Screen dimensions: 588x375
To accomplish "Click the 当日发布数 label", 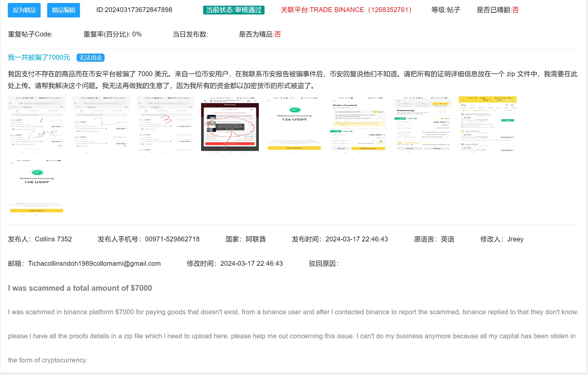I will tap(190, 34).
